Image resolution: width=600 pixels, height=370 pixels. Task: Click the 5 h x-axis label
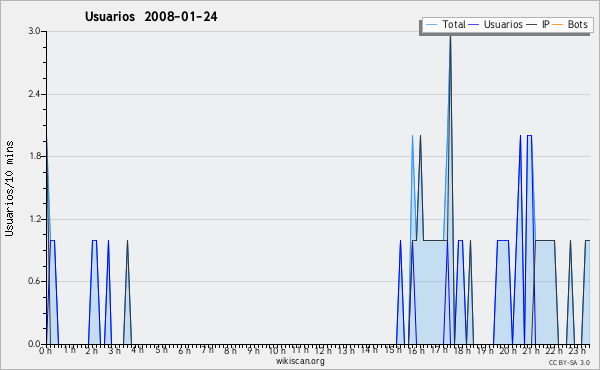[x=161, y=350]
